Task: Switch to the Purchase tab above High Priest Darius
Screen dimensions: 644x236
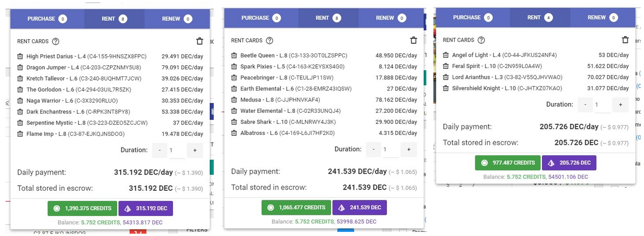Action: click(x=47, y=19)
